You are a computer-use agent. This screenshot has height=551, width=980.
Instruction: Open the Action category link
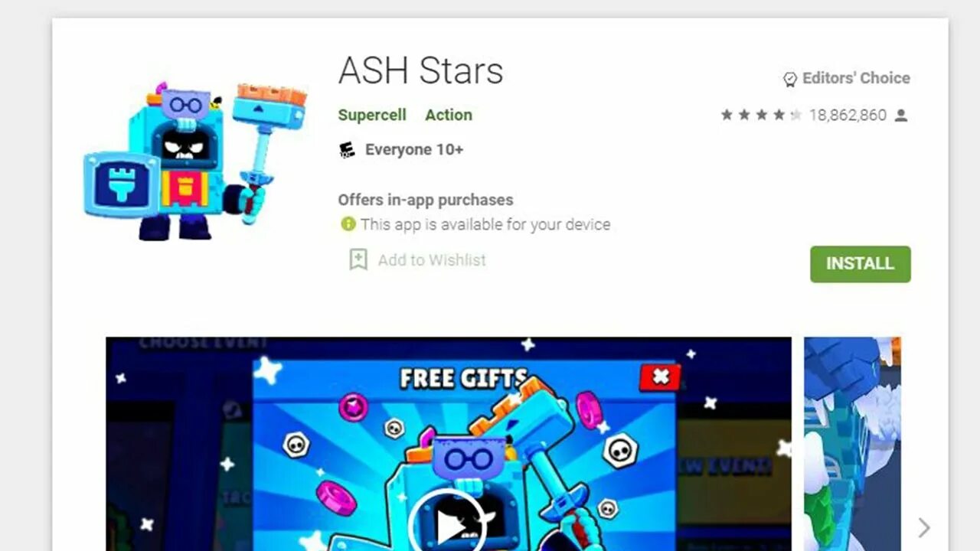(449, 115)
